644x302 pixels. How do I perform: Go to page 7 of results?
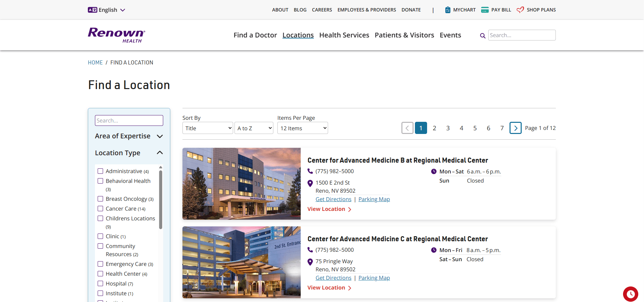502,128
